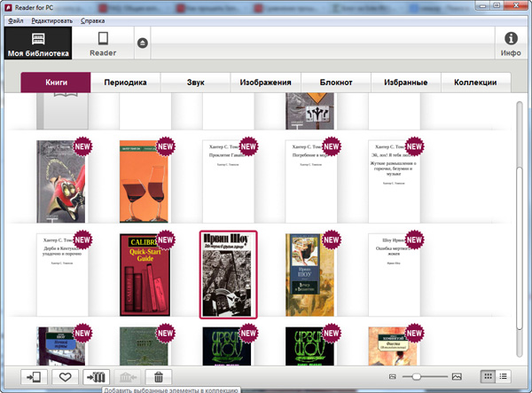Go to the Избранные tab
Viewport: 532px width, 393px height.
[x=411, y=83]
